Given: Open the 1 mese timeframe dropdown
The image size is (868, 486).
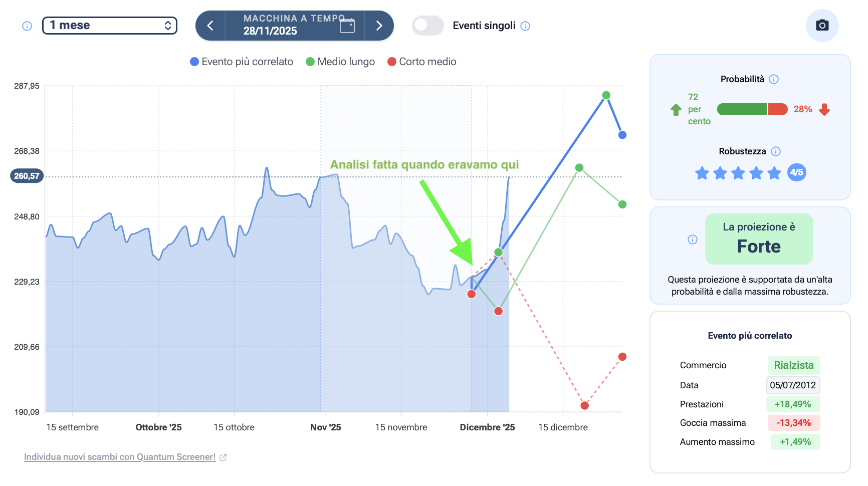Looking at the screenshot, I should point(110,26).
